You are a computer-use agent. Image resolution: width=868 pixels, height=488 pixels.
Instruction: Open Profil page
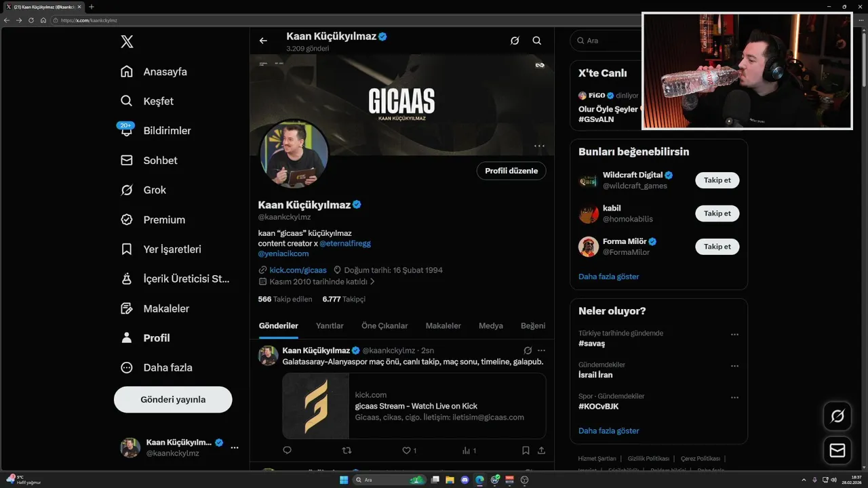coord(145,338)
